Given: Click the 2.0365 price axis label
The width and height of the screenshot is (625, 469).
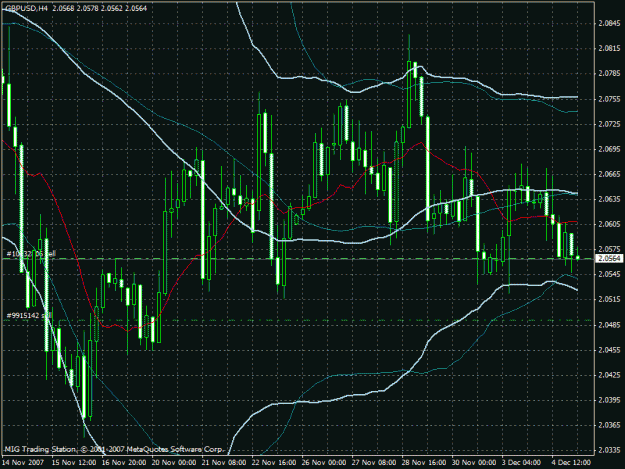Looking at the screenshot, I should click(x=609, y=425).
